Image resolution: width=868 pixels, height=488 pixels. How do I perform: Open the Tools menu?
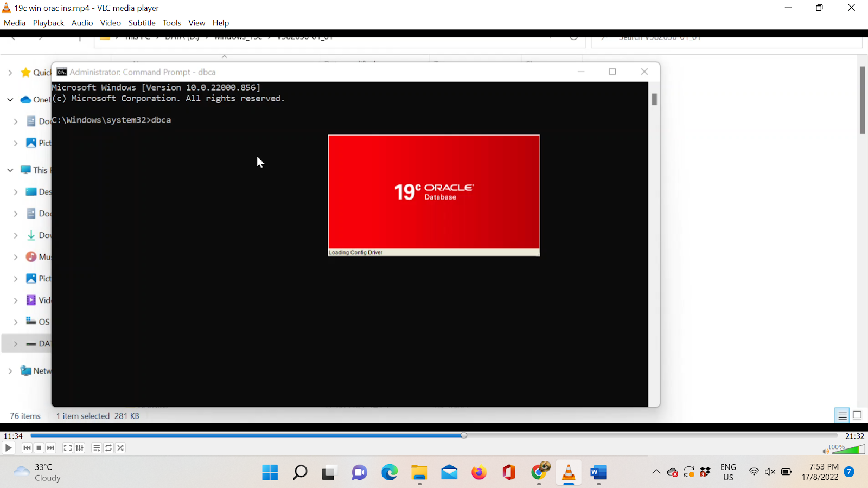(x=172, y=23)
